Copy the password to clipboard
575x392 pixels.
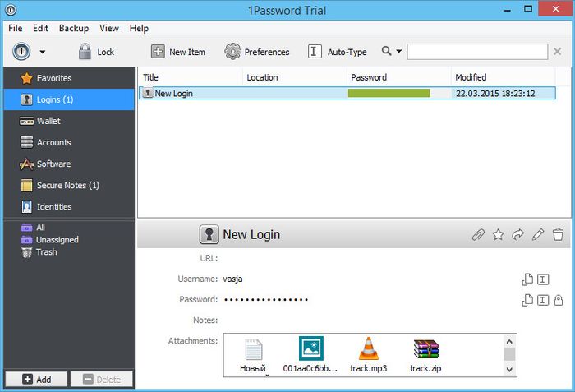coord(527,300)
